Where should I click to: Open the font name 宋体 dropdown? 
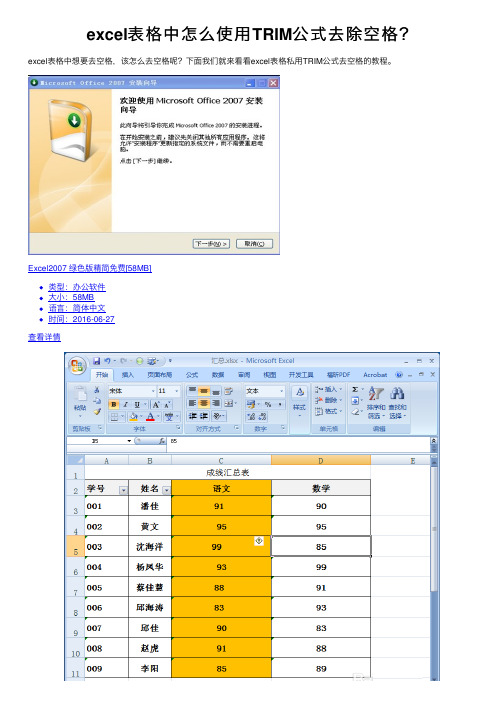[153, 391]
